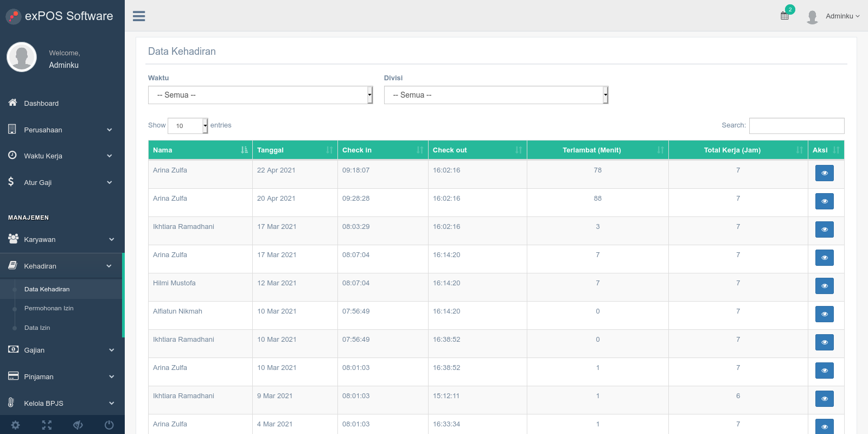This screenshot has height=434, width=868.
Task: Click the fullscreen icon in sidebar footer
Action: (47, 425)
